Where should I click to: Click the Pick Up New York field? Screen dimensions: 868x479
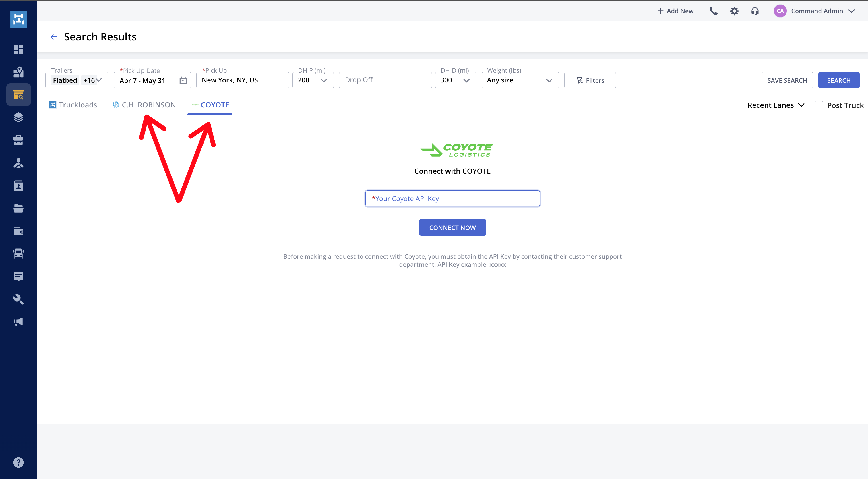coord(243,80)
